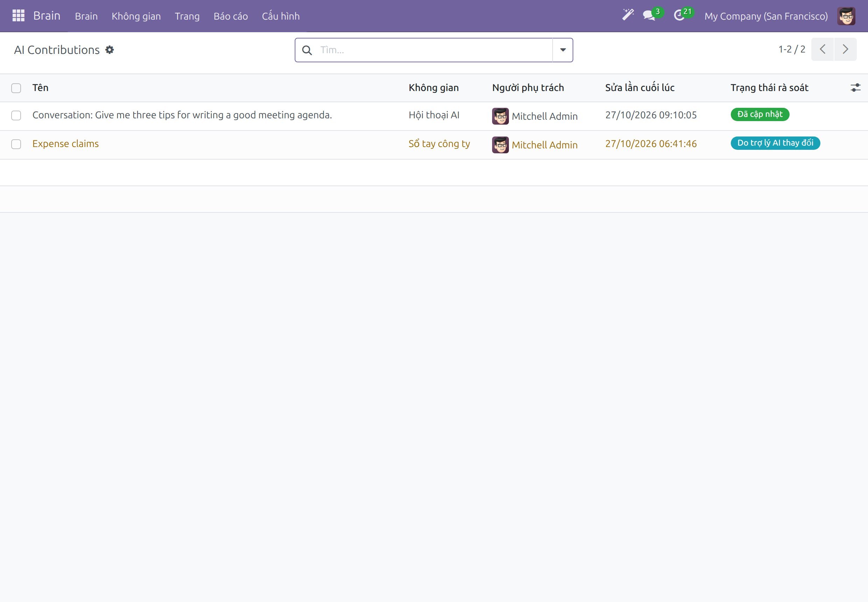Screen dimensions: 868x602
Task: Open the Brain menu item
Action: coord(86,16)
